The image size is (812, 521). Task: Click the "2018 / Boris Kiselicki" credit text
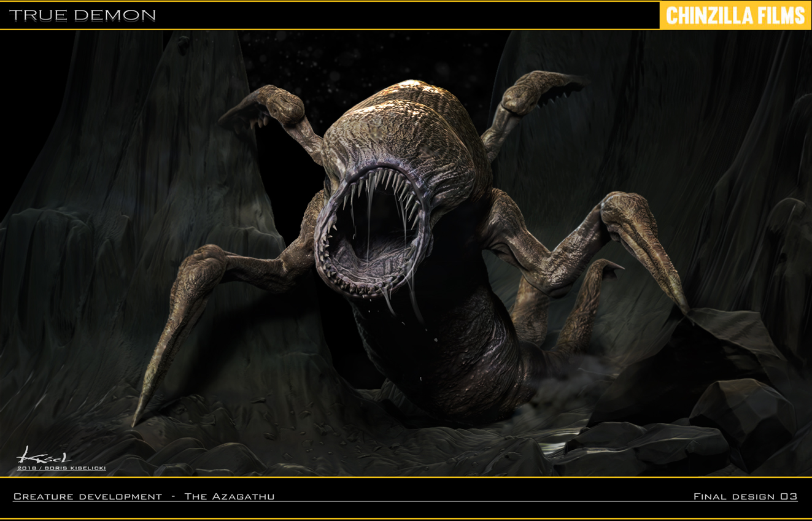click(61, 468)
